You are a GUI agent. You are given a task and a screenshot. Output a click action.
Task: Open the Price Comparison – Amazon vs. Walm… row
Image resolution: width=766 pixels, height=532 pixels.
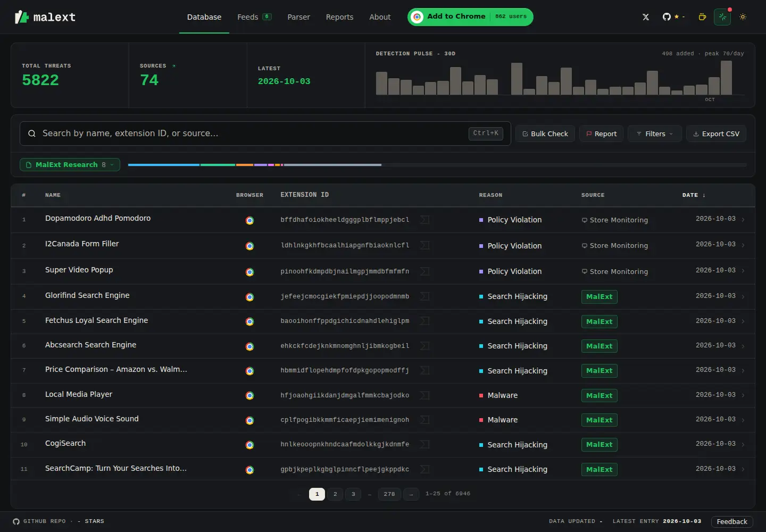(x=383, y=371)
